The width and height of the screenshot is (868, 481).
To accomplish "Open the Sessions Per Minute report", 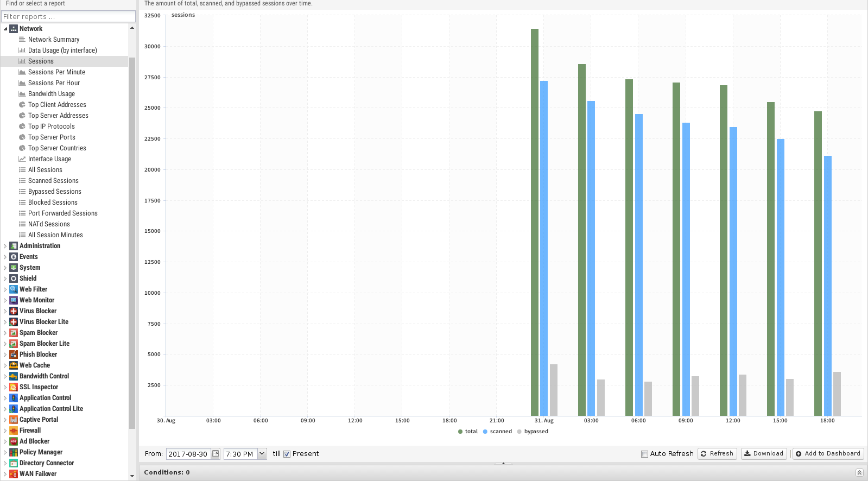I will pos(56,72).
